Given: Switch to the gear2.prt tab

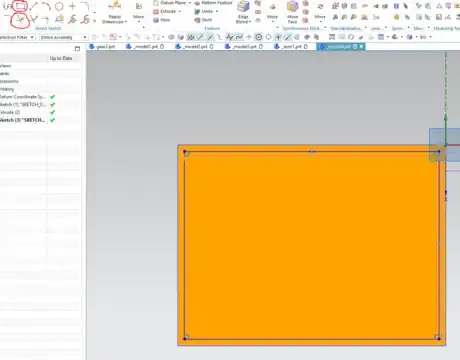Looking at the screenshot, I should (x=102, y=47).
